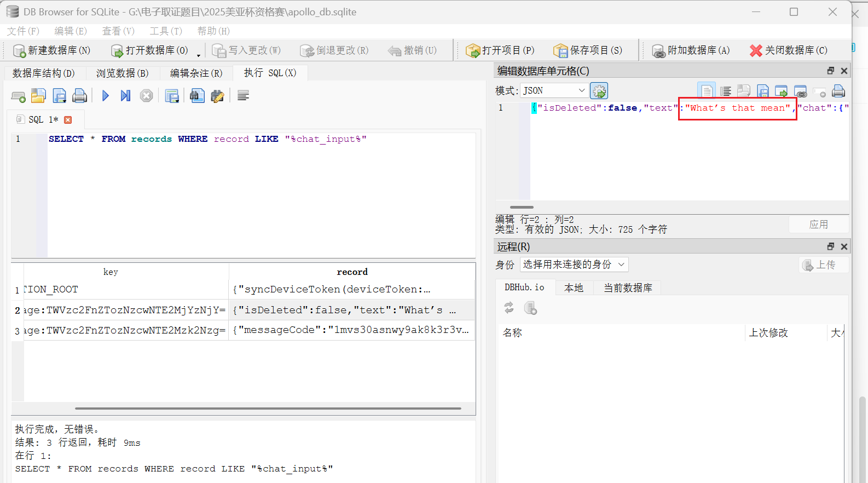Click the results table horizontal scrollbar

(268, 408)
